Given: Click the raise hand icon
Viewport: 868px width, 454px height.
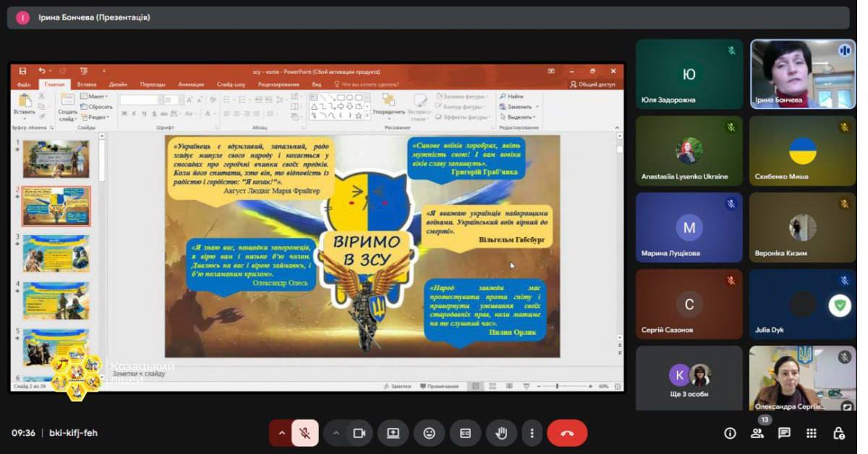Looking at the screenshot, I should (x=501, y=433).
